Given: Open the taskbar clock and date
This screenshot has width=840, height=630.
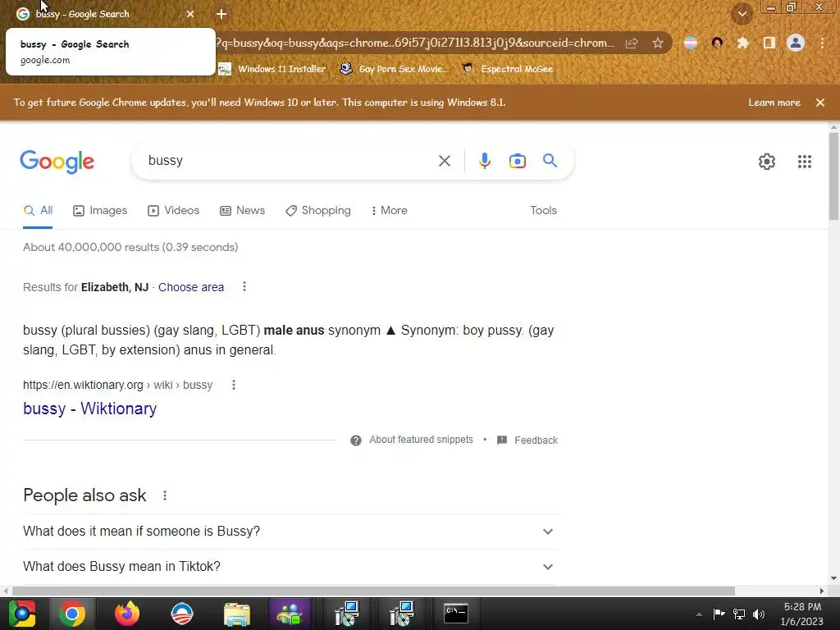Looking at the screenshot, I should point(802,614).
